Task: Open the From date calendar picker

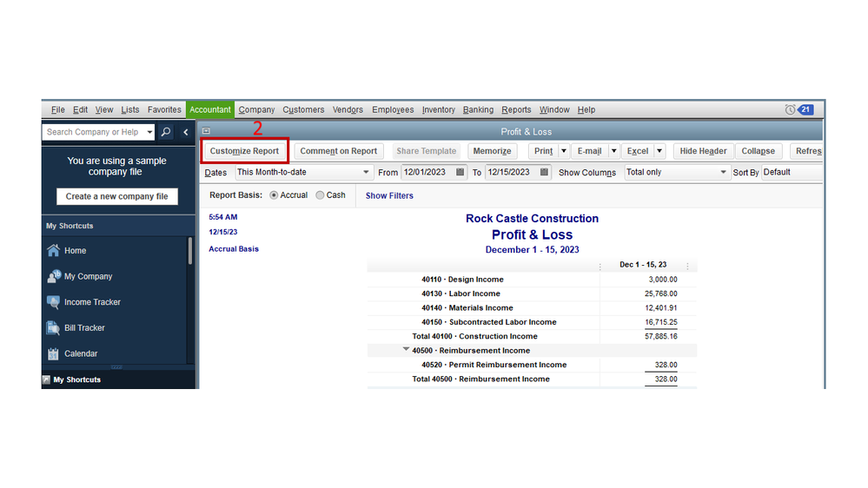Action: tap(460, 172)
